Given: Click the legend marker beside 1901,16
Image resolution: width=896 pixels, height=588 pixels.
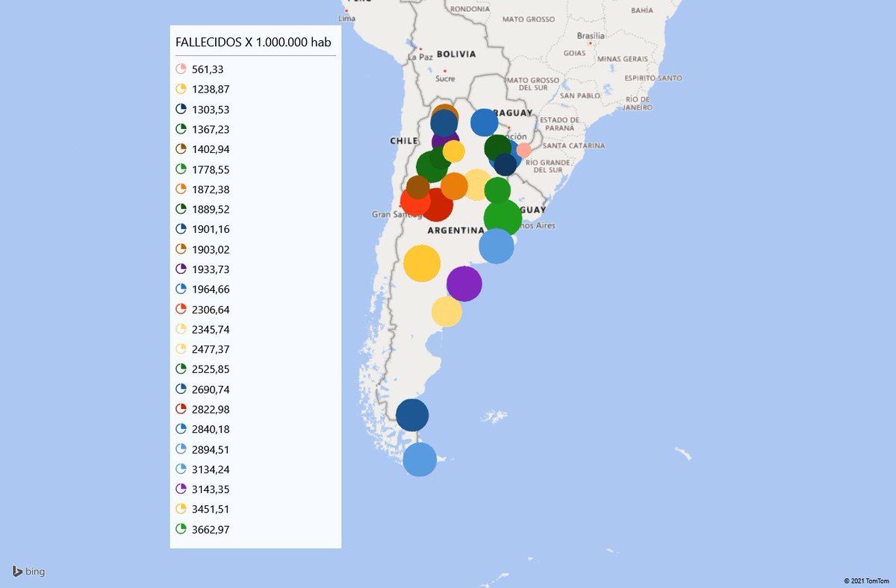Looking at the screenshot, I should pos(181,229).
